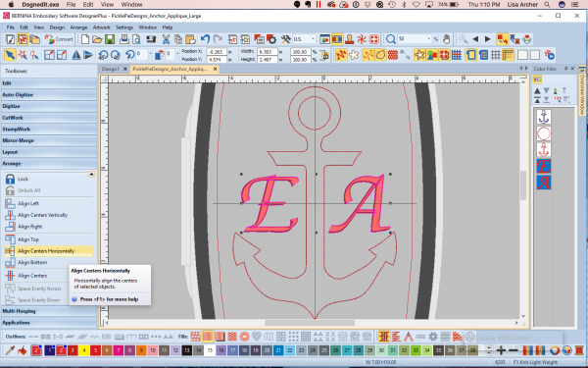Expand the Auto-Digitize toolbox

(x=49, y=94)
